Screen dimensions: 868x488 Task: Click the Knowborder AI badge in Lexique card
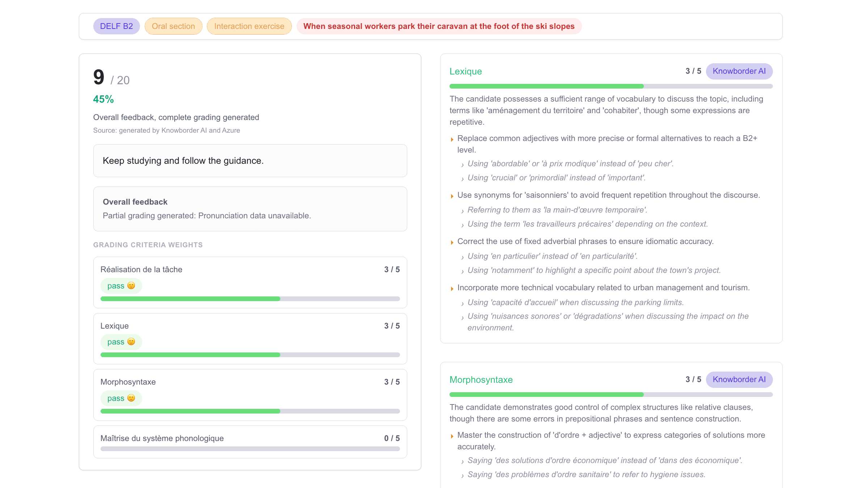click(739, 71)
